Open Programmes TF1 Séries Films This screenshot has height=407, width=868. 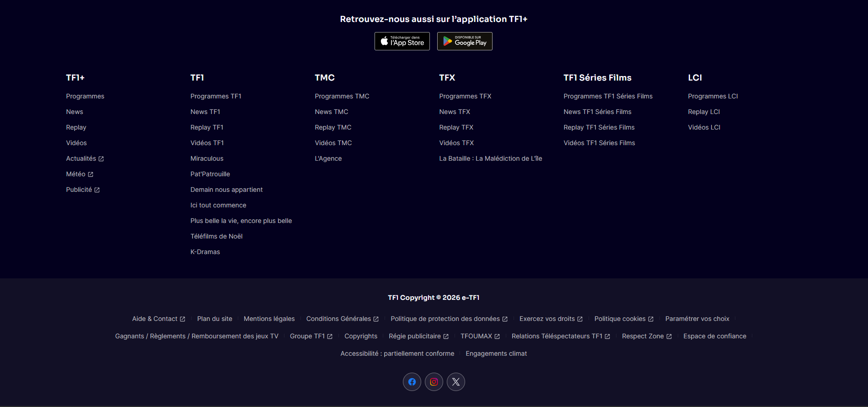pyautogui.click(x=608, y=96)
